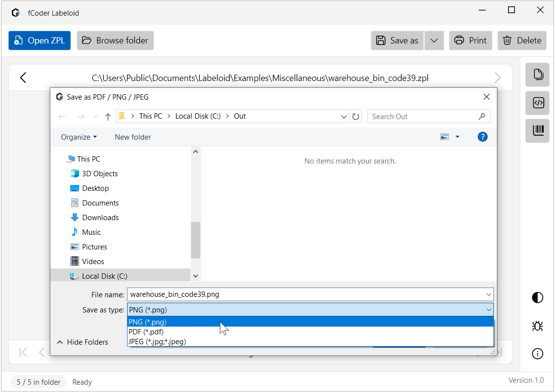Image resolution: width=555 pixels, height=392 pixels.
Task: Open the Browse folder button
Action: tap(115, 41)
